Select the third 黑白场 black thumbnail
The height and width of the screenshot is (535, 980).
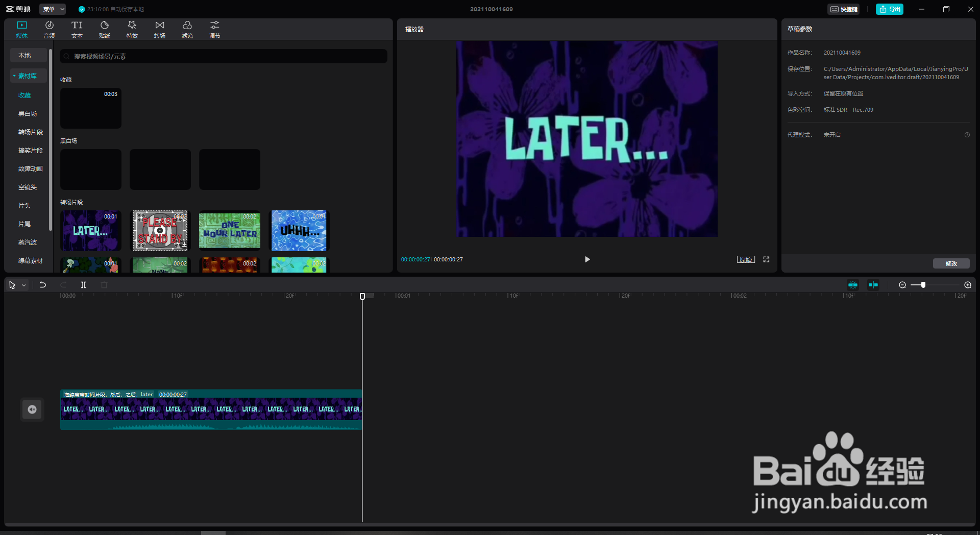230,169
